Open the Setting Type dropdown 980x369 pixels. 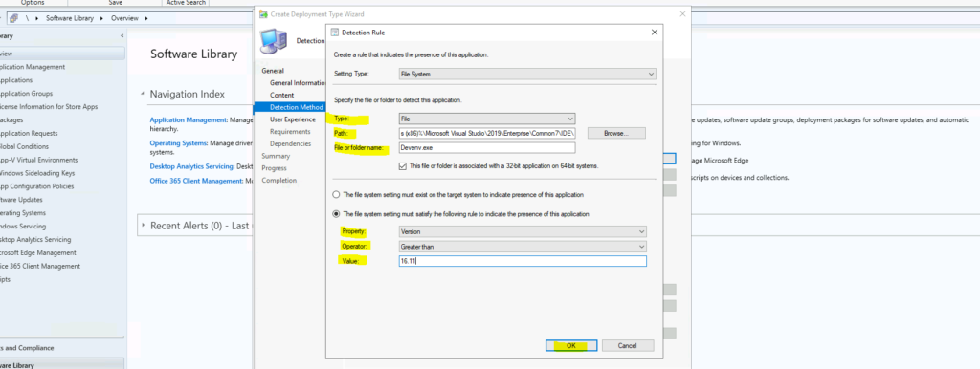click(527, 74)
